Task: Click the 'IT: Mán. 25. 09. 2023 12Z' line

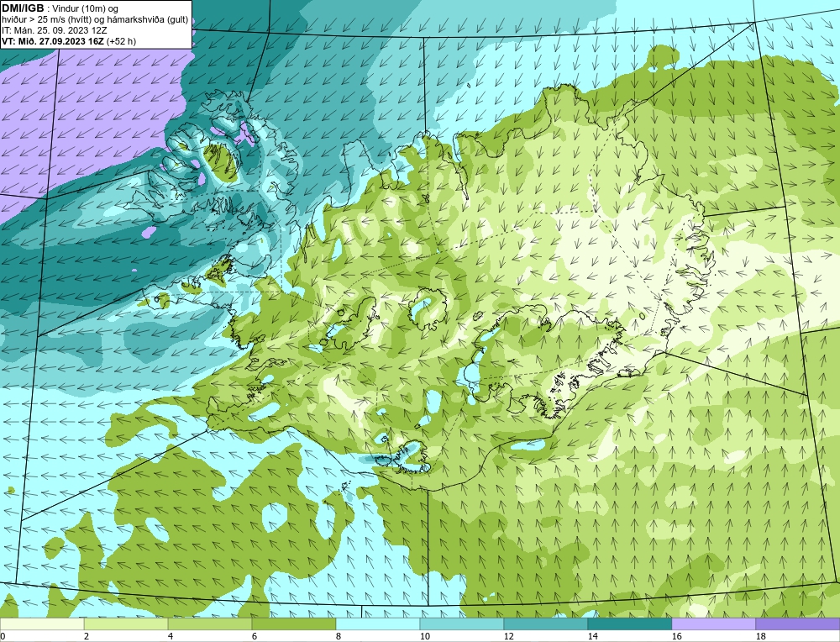Action: pyautogui.click(x=54, y=30)
